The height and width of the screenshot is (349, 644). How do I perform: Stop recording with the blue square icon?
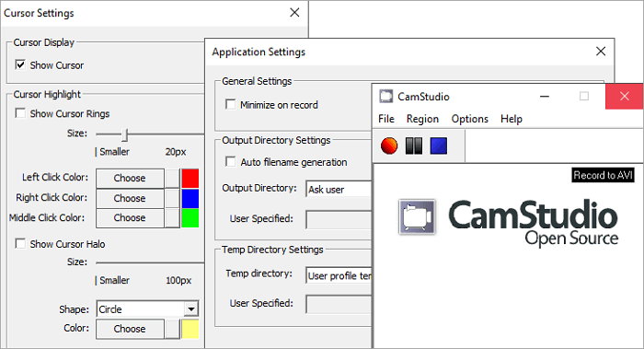coord(438,145)
